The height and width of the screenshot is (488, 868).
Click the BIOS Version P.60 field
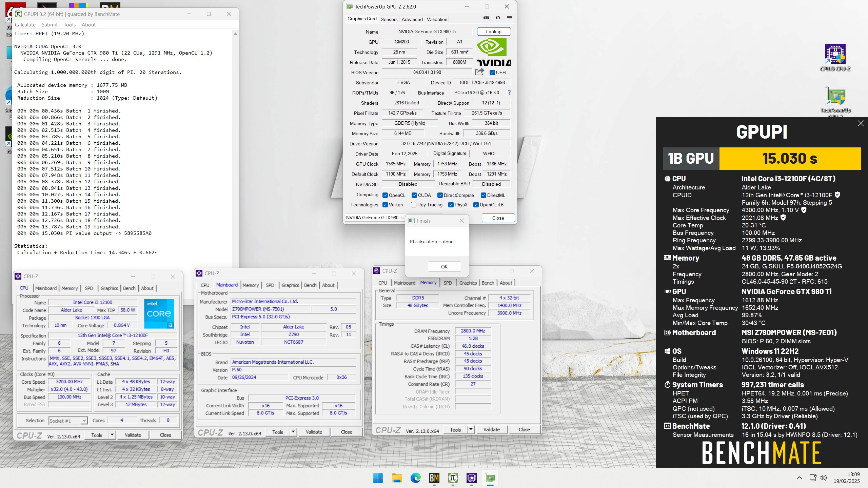(294, 370)
